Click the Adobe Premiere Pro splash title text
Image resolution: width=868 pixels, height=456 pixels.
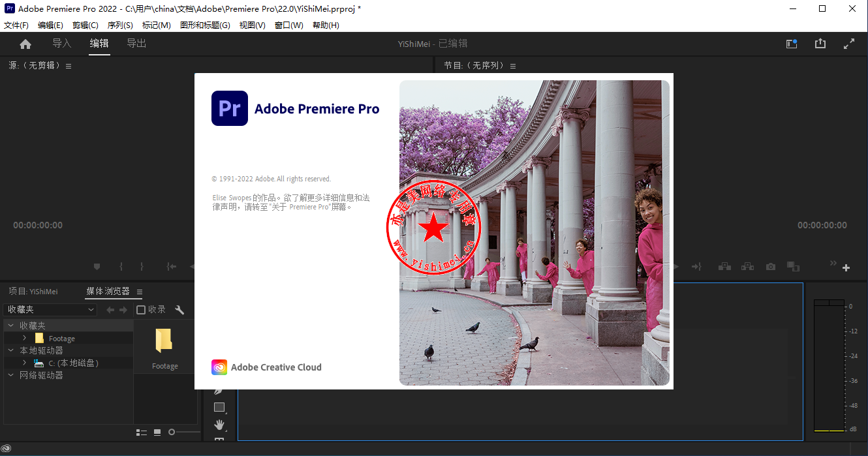pos(317,109)
